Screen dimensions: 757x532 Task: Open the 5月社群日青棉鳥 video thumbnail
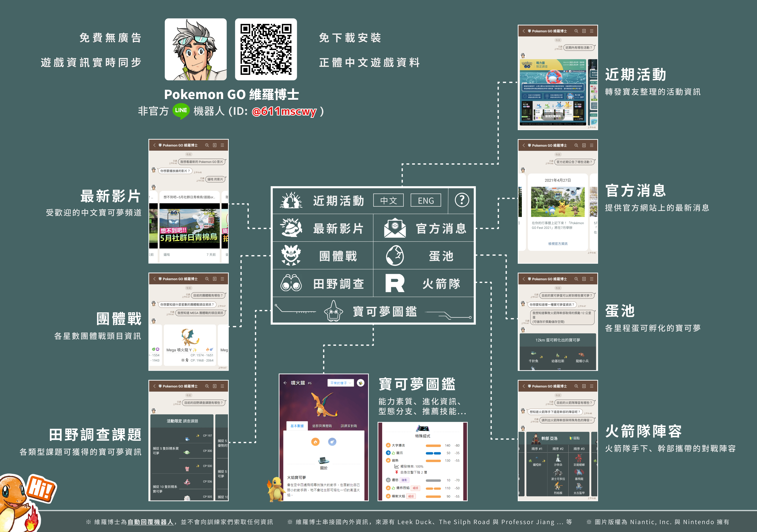pyautogui.click(x=189, y=226)
